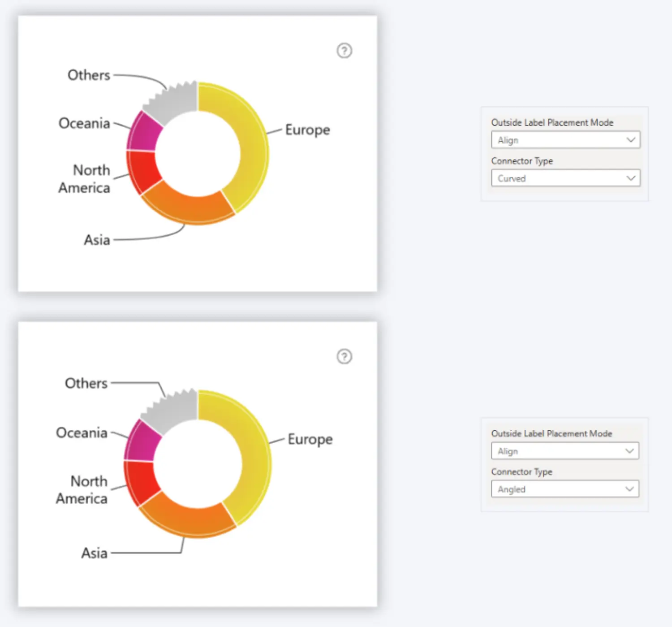
Task: Click the red North America segment in the bottom chart
Action: 141,482
